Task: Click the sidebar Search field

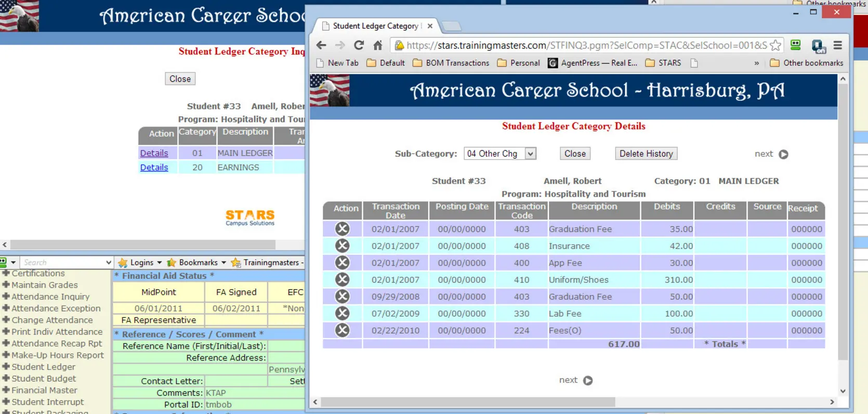Action: pos(62,263)
